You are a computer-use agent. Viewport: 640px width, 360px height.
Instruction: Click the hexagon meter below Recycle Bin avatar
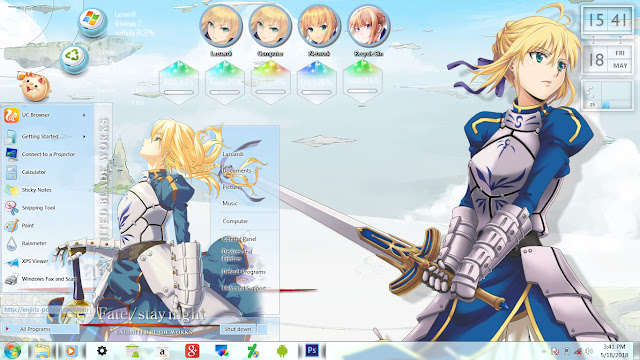click(362, 82)
